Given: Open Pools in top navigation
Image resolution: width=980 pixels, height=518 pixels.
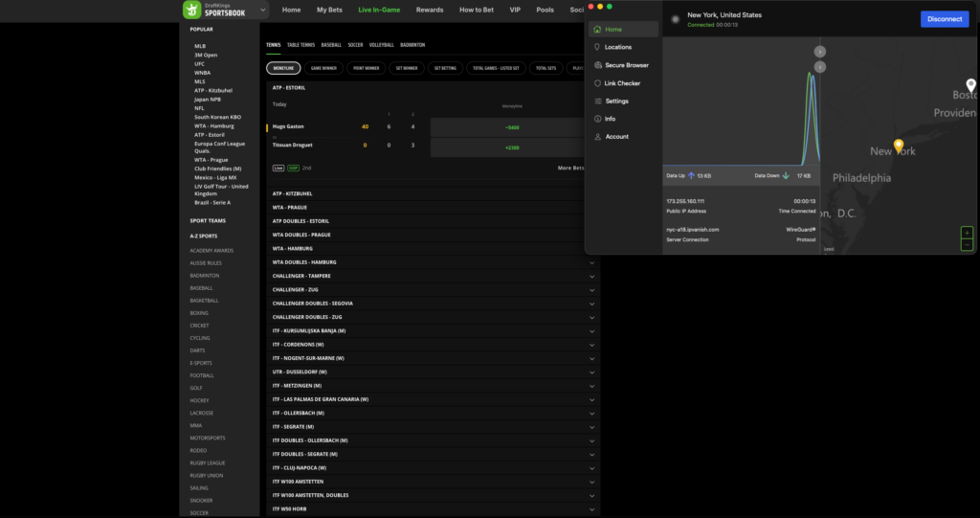Looking at the screenshot, I should point(545,10).
